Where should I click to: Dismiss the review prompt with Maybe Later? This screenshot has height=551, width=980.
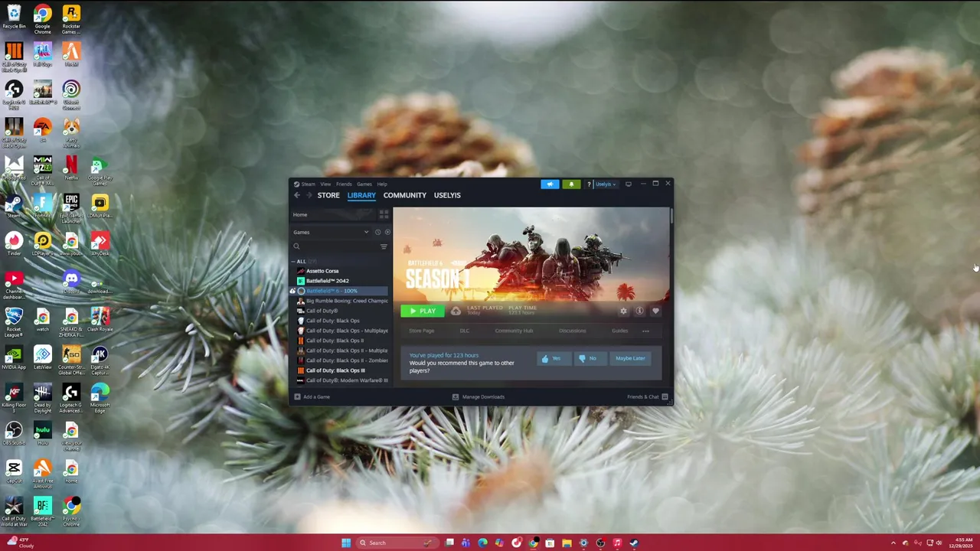click(630, 358)
